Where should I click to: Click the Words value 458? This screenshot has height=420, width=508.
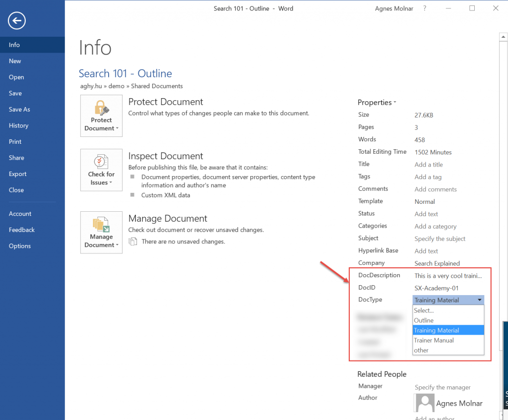pos(420,140)
